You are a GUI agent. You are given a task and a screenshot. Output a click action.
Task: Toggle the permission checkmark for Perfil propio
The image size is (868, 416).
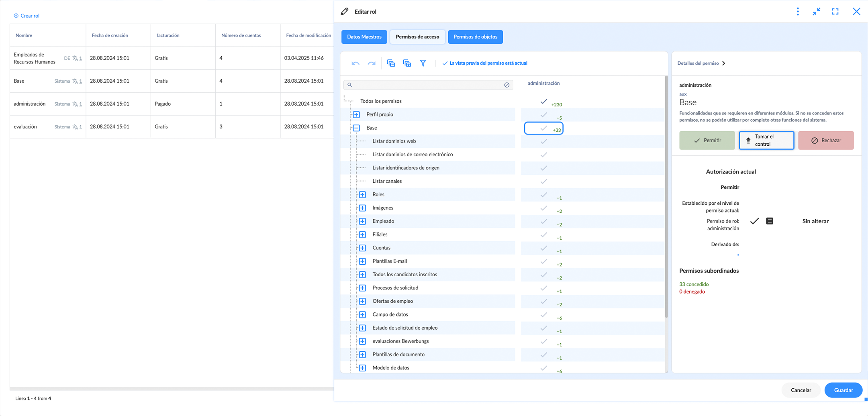543,114
